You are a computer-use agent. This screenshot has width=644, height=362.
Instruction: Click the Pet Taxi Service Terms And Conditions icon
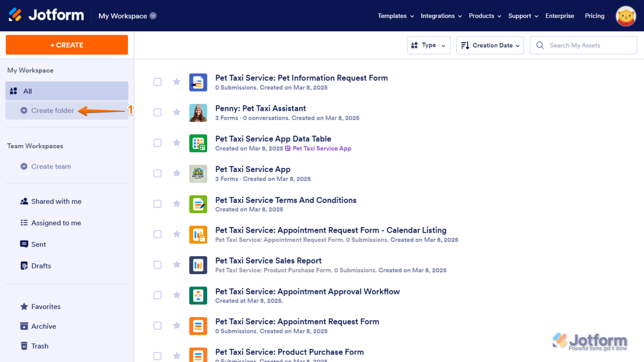(x=198, y=204)
